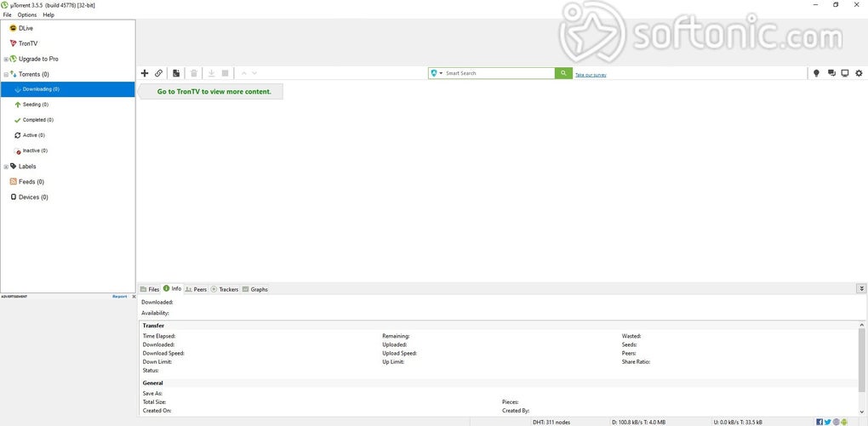Click the green search magnifier button
Viewport: 868px width, 426px height.
[x=563, y=73]
